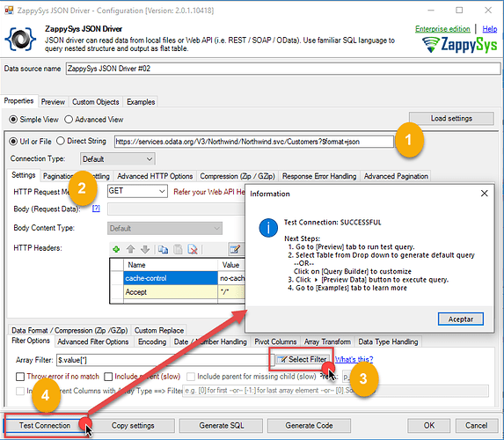Click Aceptar in the Information dialog

461,319
